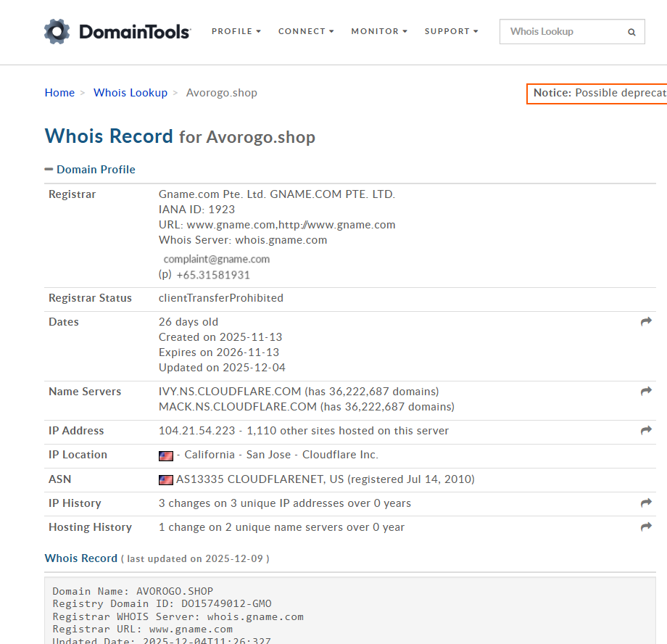Open the Monitor dropdown menu

[379, 31]
